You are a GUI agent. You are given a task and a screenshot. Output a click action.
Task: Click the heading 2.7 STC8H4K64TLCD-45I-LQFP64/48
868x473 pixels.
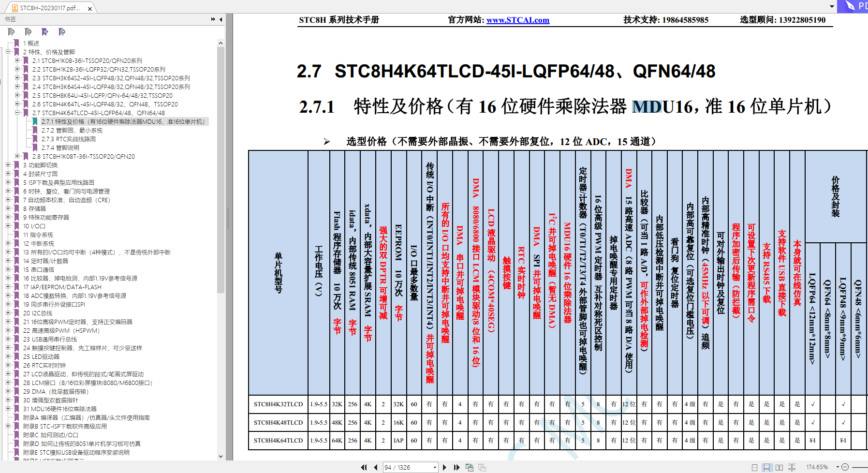click(x=506, y=71)
